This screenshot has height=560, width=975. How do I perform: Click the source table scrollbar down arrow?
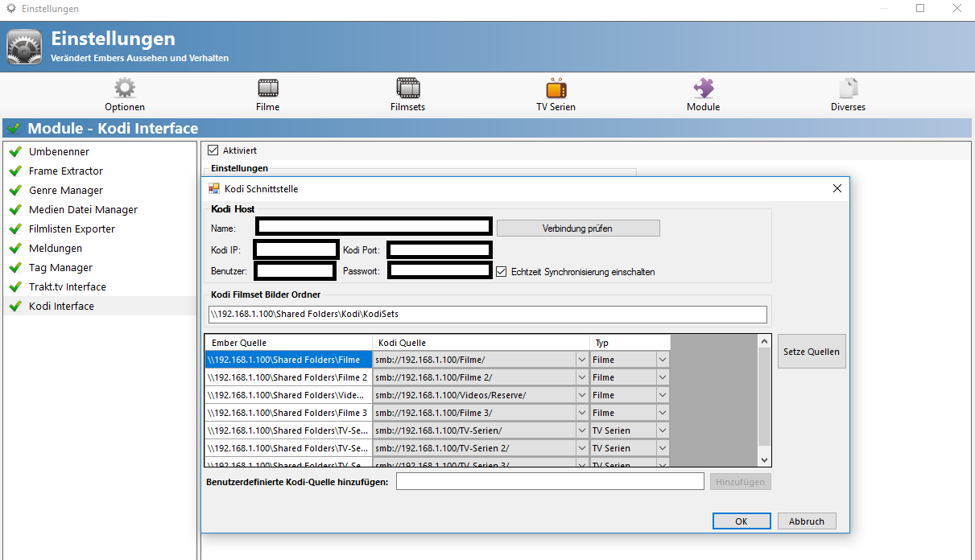(x=765, y=459)
